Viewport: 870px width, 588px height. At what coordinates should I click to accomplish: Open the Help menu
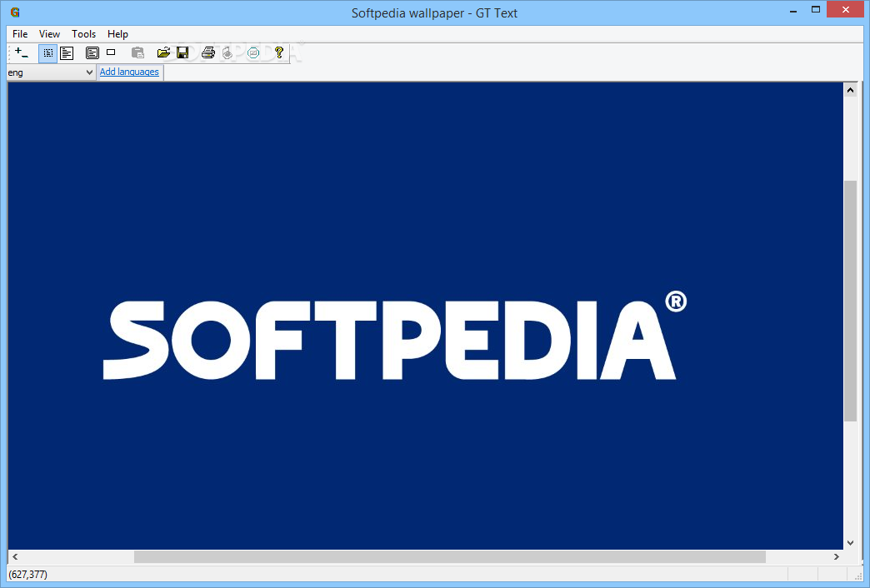tap(117, 34)
